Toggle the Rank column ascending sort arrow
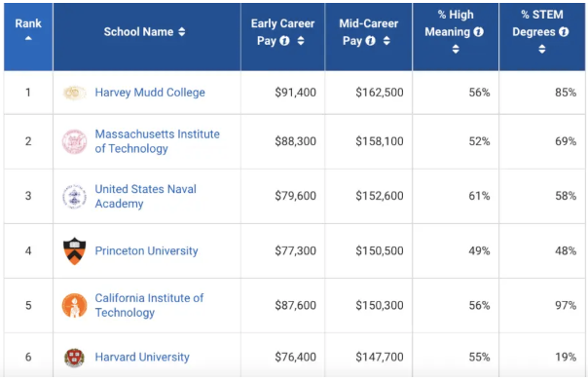This screenshot has height=380, width=588. 28,38
